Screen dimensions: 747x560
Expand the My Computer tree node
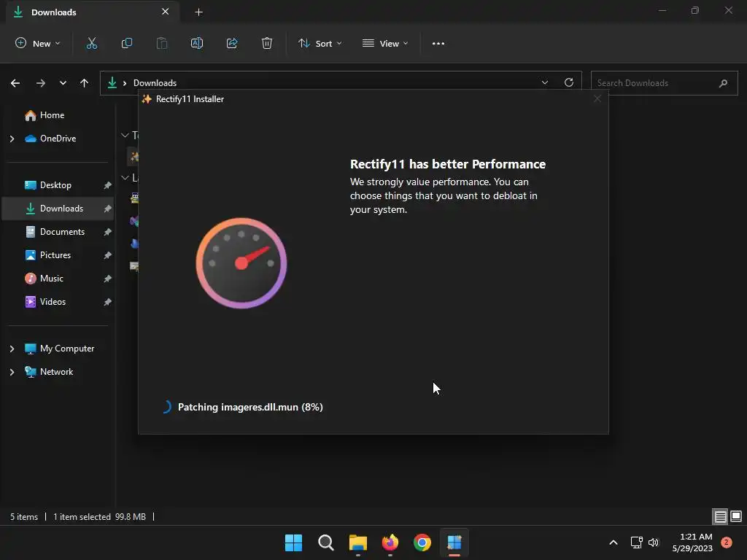click(12, 349)
